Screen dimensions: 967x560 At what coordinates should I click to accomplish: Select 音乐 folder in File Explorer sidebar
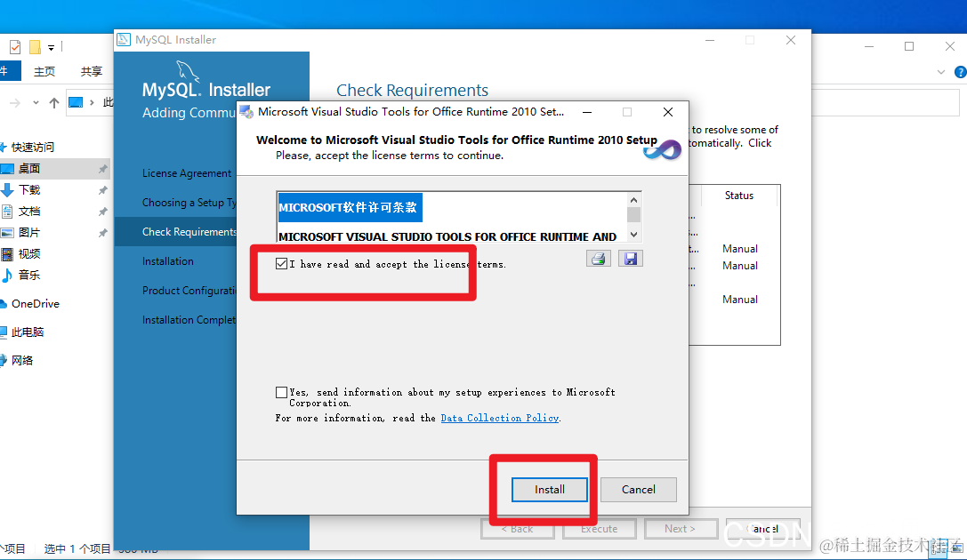29,275
